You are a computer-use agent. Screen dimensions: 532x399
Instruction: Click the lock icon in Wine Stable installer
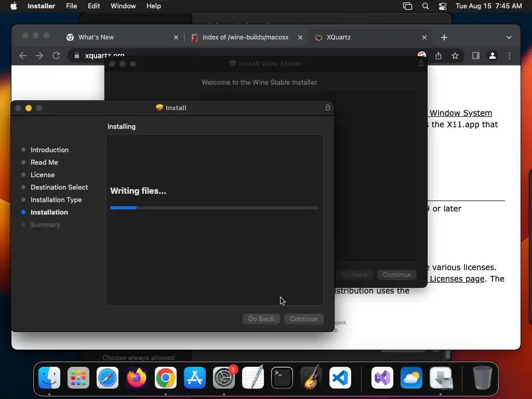coord(421,63)
